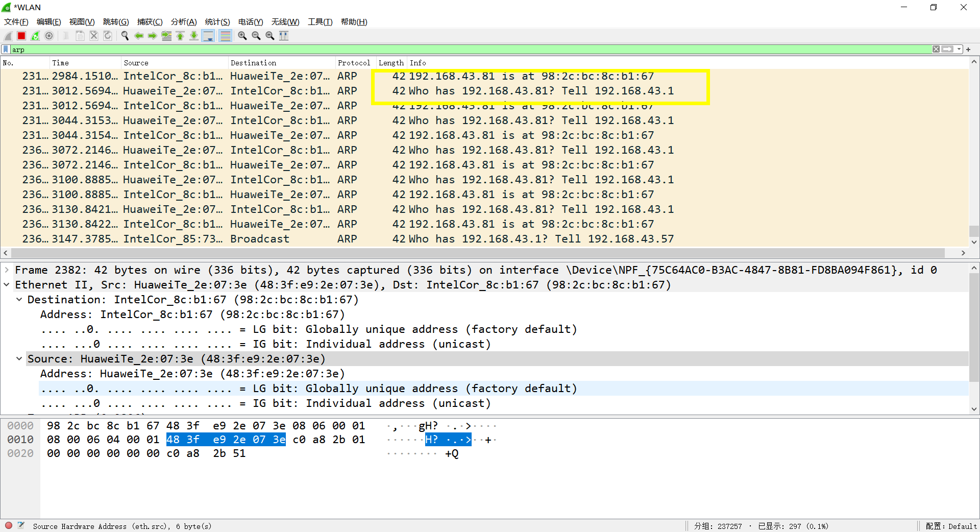Open the 文件(F) menu
This screenshot has width=980, height=532.
[16, 22]
